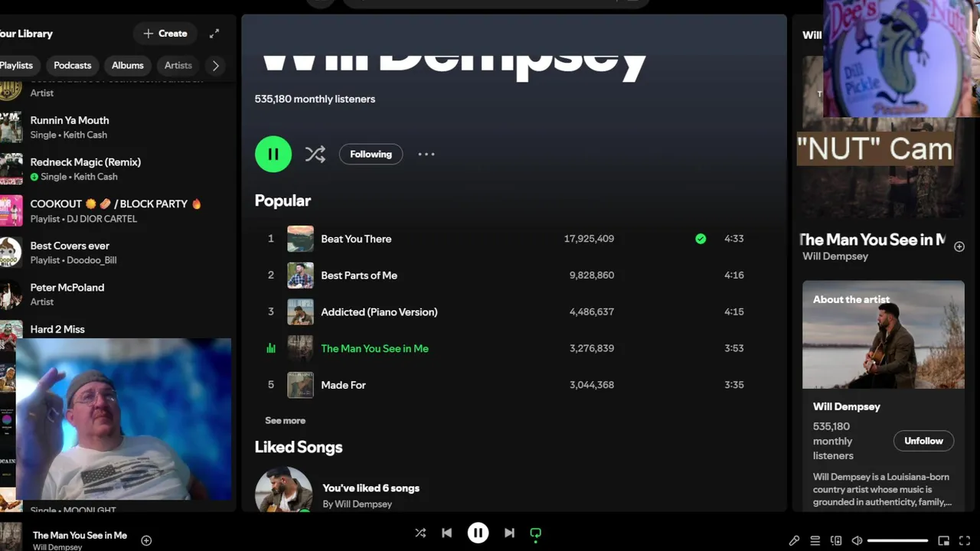Viewport: 980px width, 551px height.
Task: Click Runnin Ya Mouth cover thumbnail
Action: [10, 127]
